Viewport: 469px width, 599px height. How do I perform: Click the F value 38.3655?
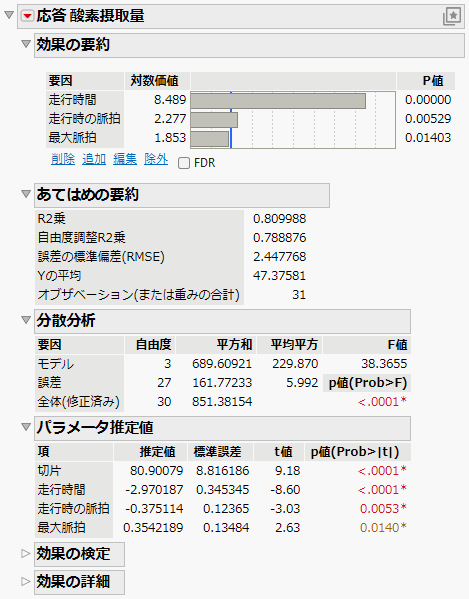coord(384,364)
